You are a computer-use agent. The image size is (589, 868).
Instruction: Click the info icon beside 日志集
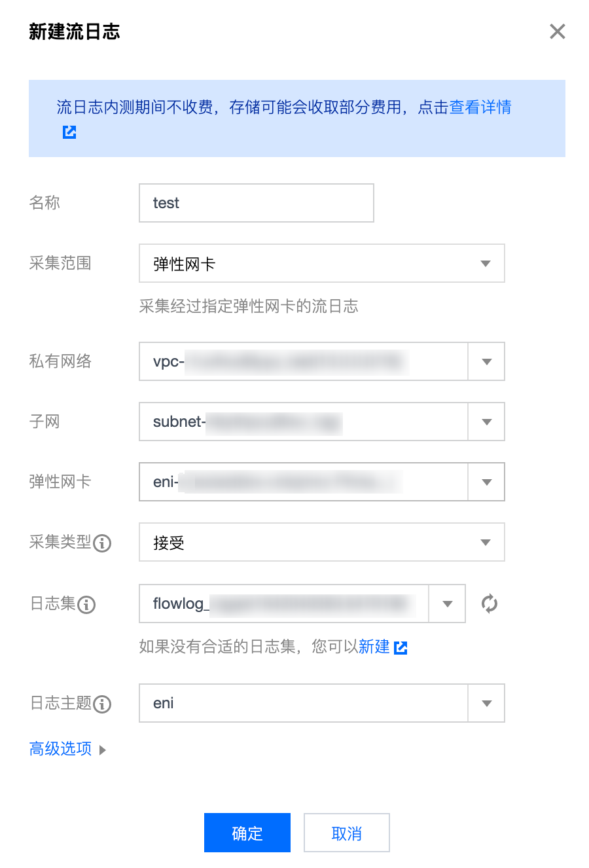point(86,605)
